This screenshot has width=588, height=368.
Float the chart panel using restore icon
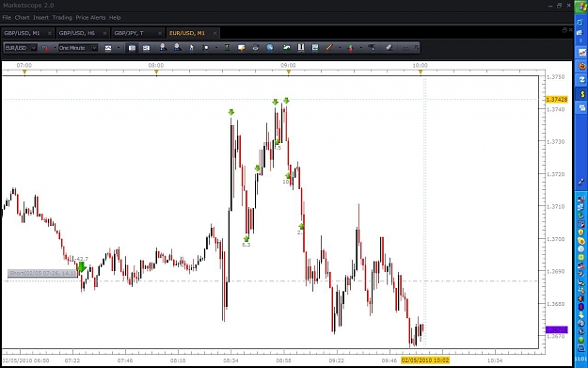coord(564,29)
